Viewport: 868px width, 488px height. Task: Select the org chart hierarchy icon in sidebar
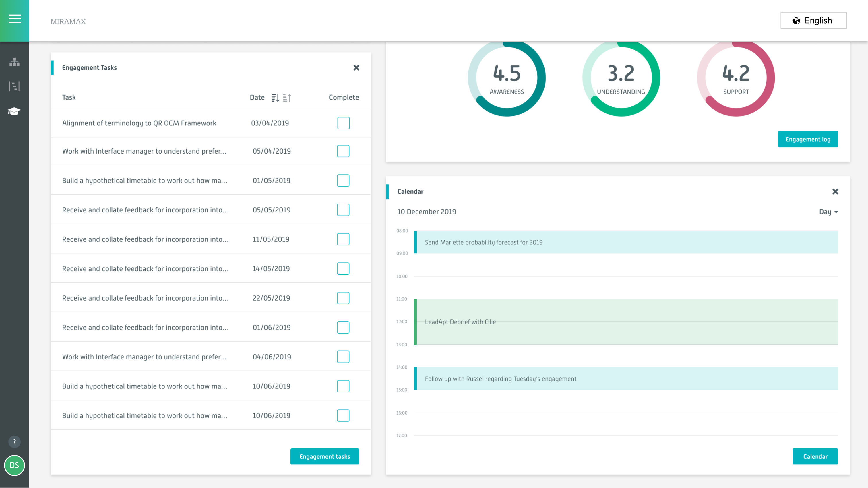click(14, 62)
